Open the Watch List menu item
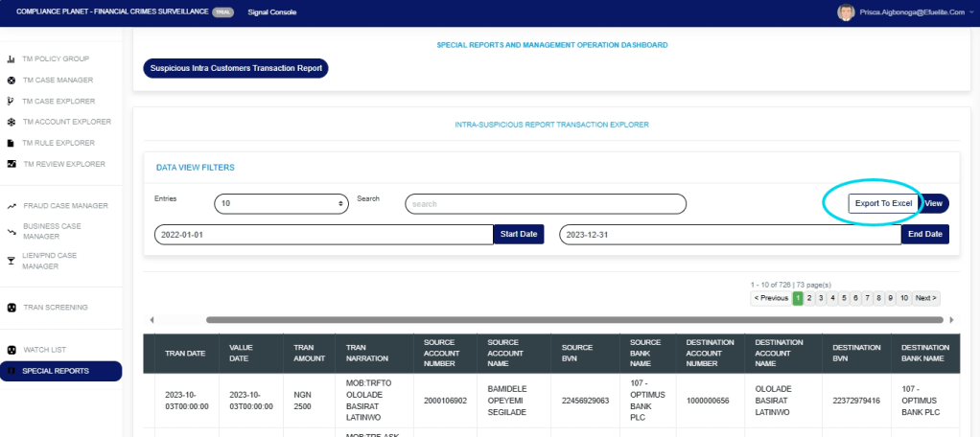Image resolution: width=980 pixels, height=437 pixels. (44, 350)
